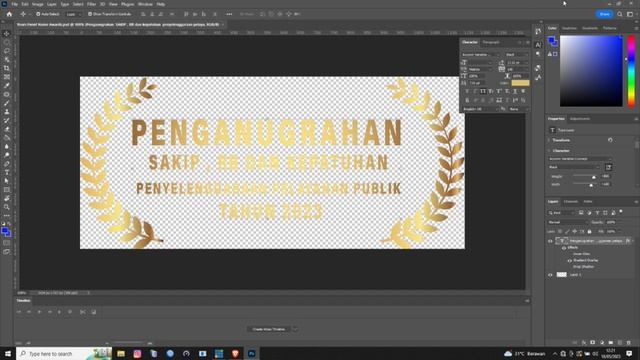This screenshot has width=640, height=360.
Task: Toggle the Show Transform Controls checkbox
Action: click(90, 14)
